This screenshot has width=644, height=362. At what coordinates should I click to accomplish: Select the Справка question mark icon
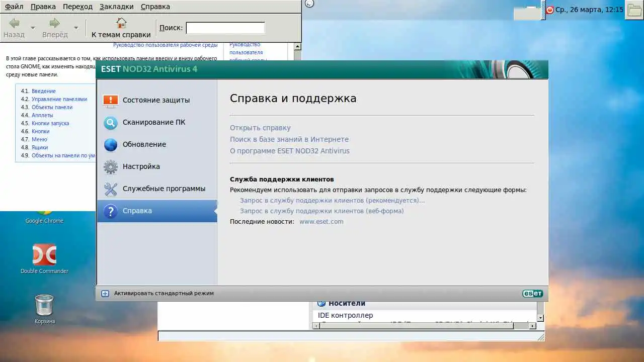coord(111,211)
